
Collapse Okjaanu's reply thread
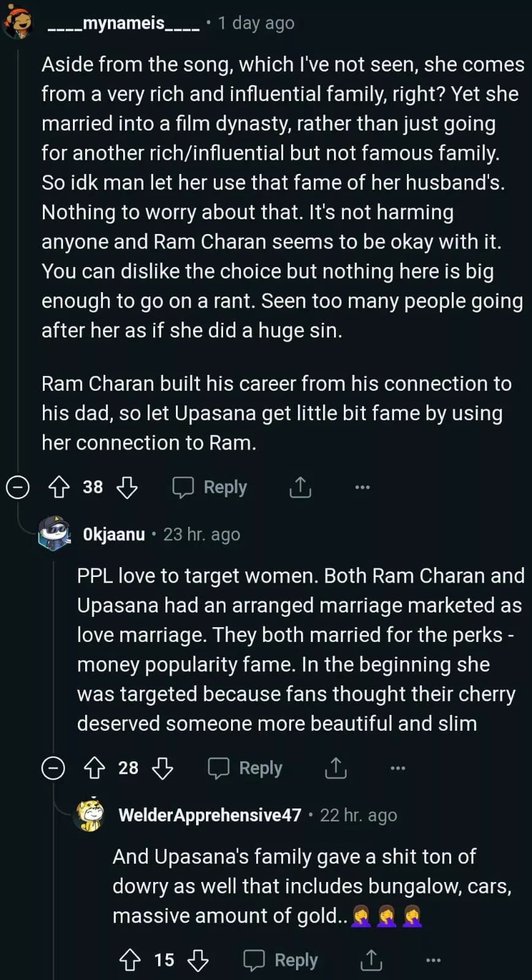(53, 768)
